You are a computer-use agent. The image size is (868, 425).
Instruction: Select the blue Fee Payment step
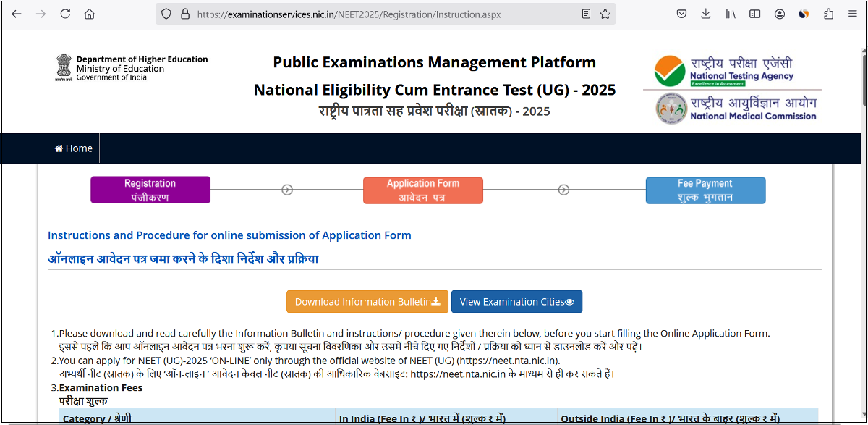pos(705,190)
